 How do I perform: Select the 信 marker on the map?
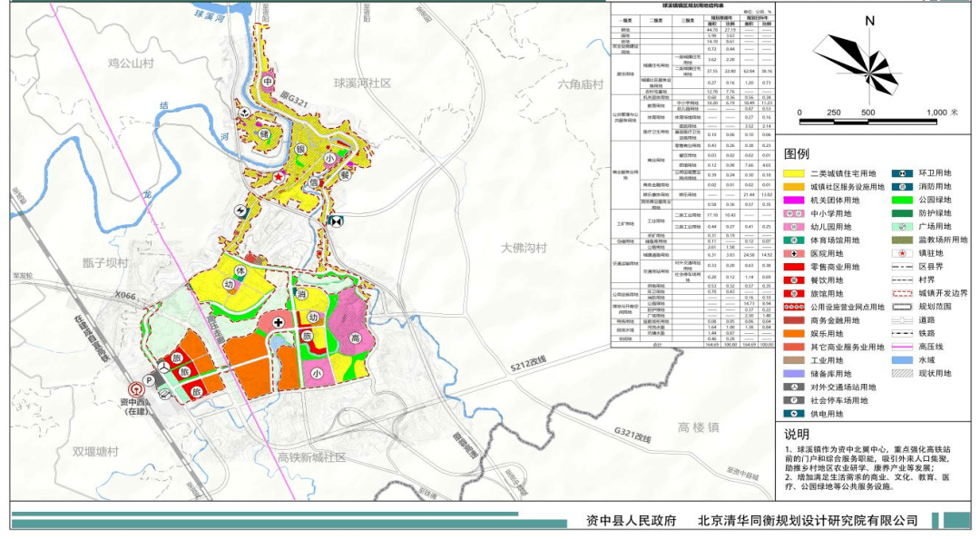313,182
